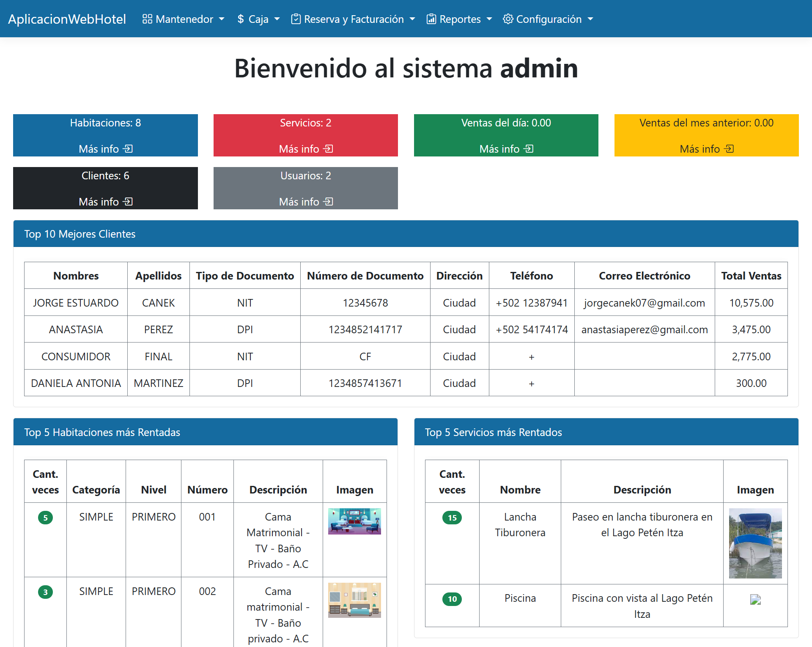
Task: Click room 001 image thumbnail
Action: pyautogui.click(x=354, y=521)
